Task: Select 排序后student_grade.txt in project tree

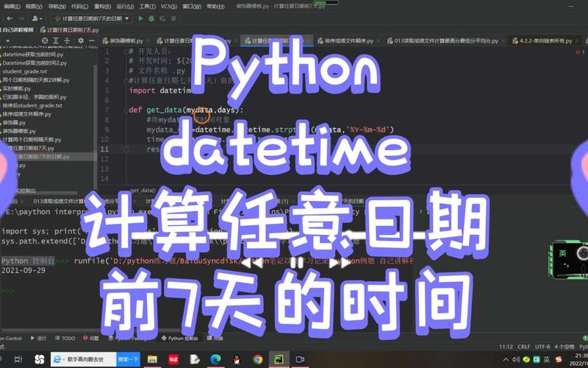Action: (x=32, y=105)
